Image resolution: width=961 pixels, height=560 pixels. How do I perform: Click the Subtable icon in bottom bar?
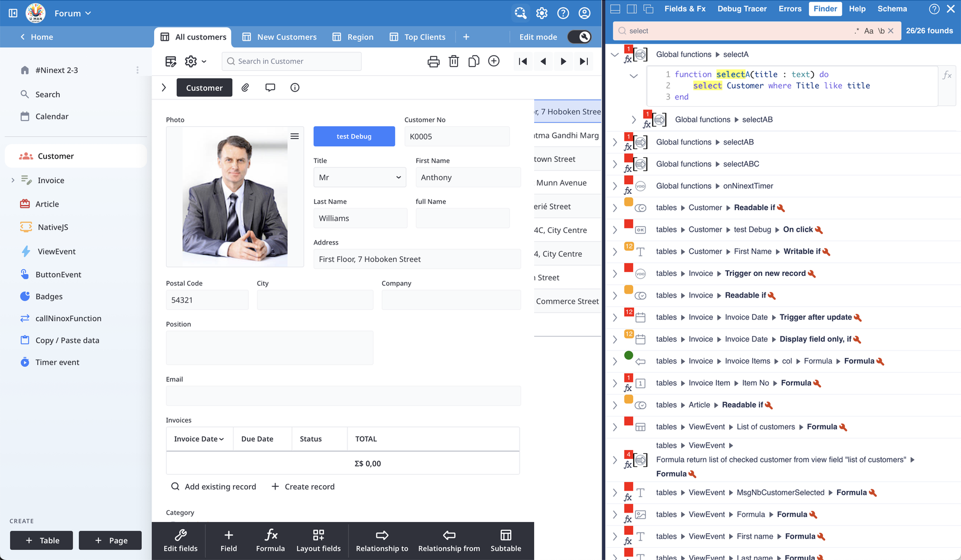click(x=506, y=540)
